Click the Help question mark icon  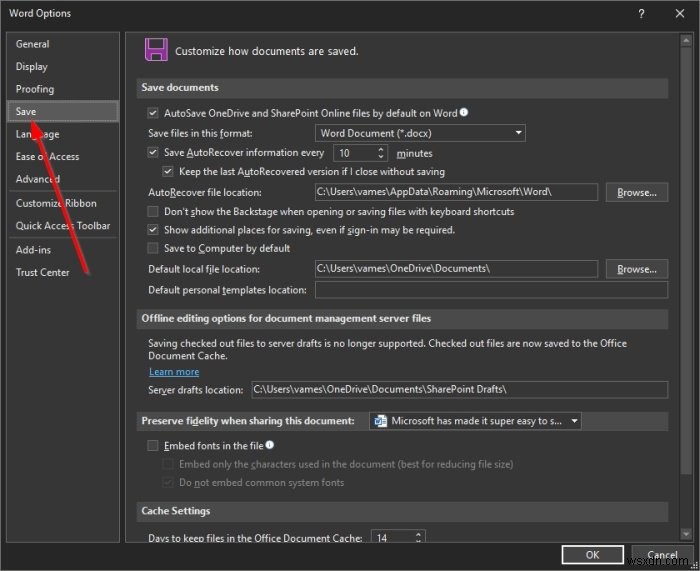641,14
